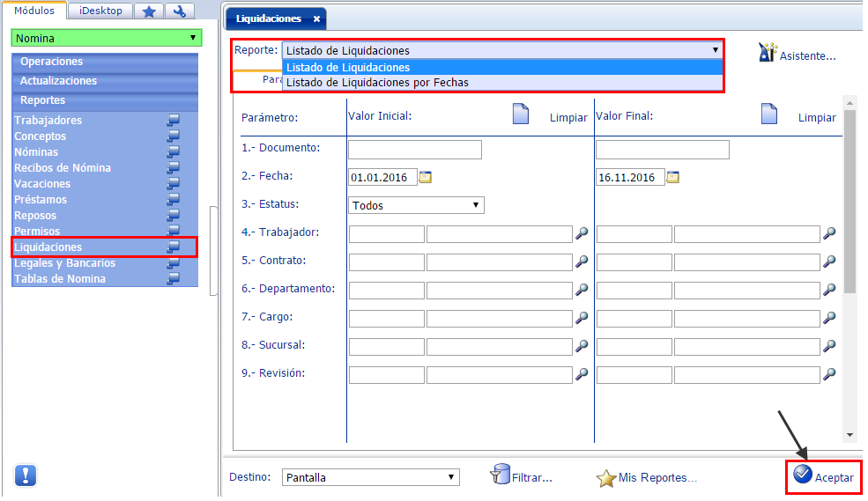Click the blue exclamation info icon
Screen dimensions: 868x501
26,475
